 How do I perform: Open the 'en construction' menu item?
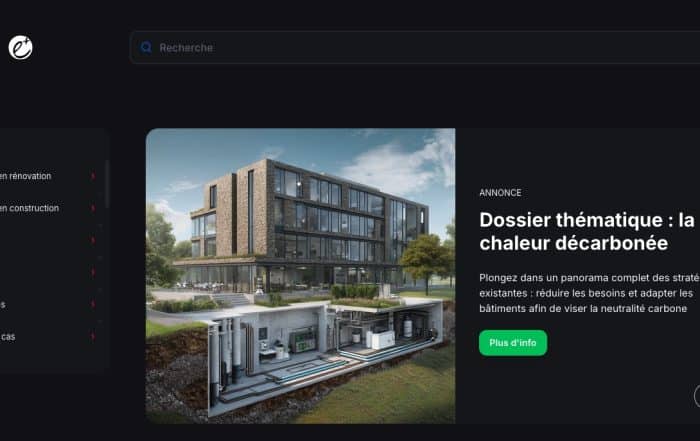coord(29,208)
